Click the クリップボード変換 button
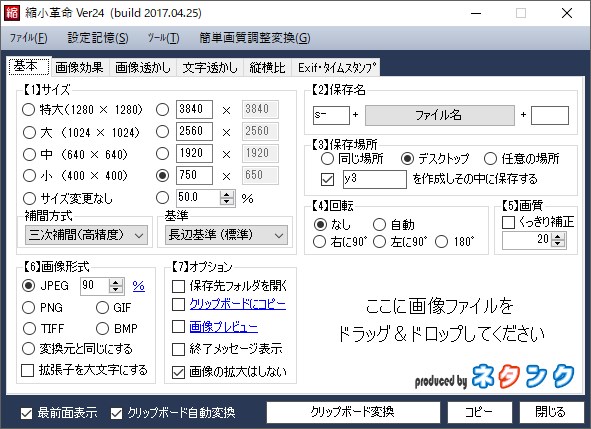 (x=353, y=412)
